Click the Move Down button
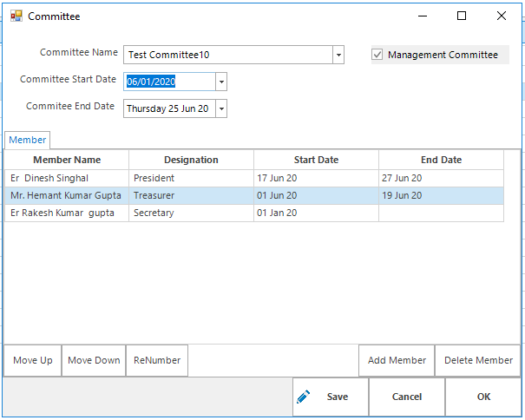Viewport: 525px width, 420px height. click(94, 360)
